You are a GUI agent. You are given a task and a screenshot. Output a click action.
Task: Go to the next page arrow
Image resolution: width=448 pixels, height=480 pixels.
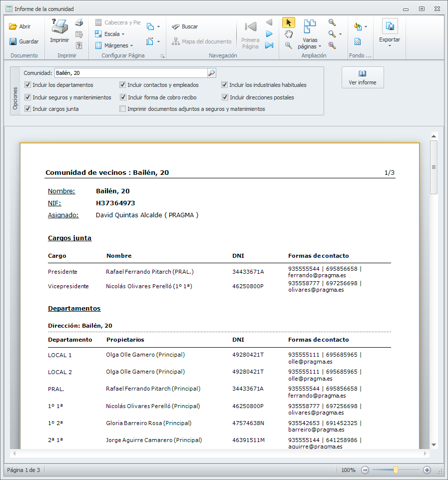(269, 34)
